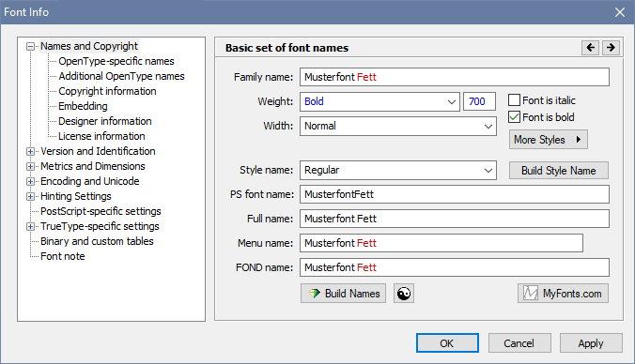Close the Font Info dialog

coord(620,12)
